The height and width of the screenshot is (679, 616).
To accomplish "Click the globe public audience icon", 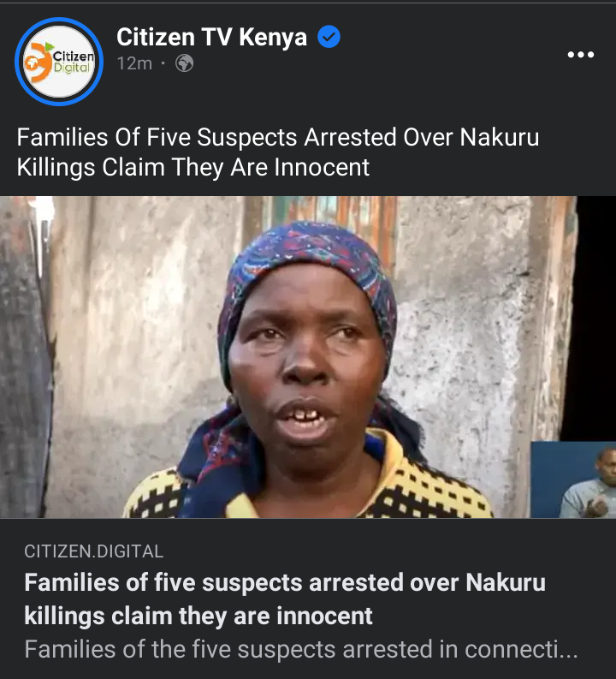I will tap(184, 63).
